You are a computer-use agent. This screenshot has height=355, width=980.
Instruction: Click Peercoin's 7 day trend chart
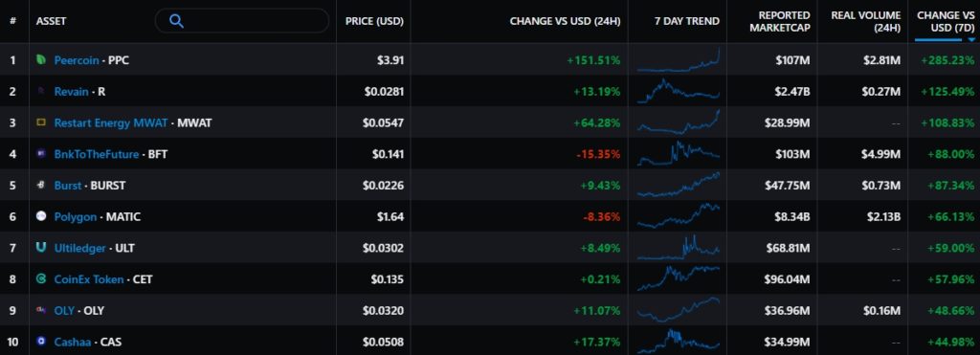[x=679, y=59]
